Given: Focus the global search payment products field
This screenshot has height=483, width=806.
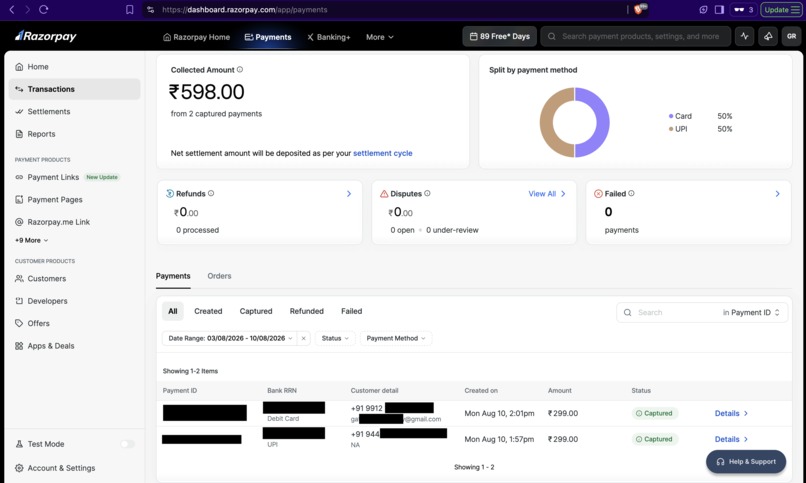Looking at the screenshot, I should (635, 36).
